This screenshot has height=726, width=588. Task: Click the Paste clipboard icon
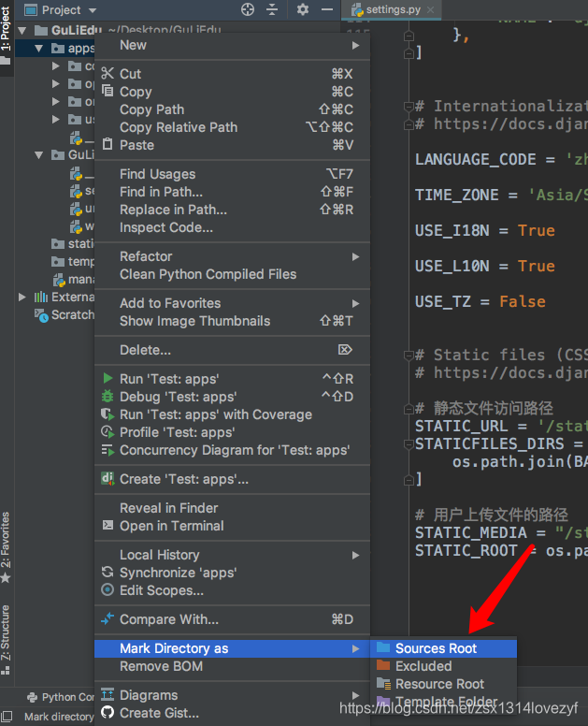[x=108, y=144]
